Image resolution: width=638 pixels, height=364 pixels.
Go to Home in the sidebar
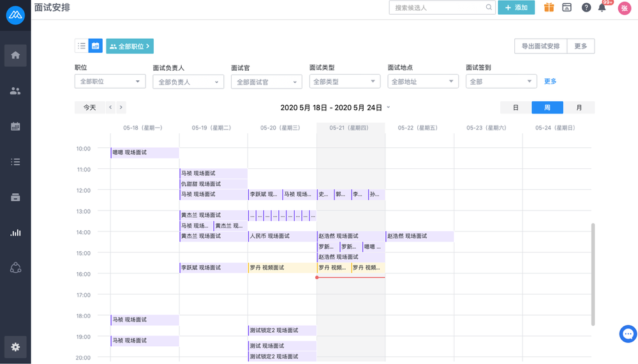[15, 55]
